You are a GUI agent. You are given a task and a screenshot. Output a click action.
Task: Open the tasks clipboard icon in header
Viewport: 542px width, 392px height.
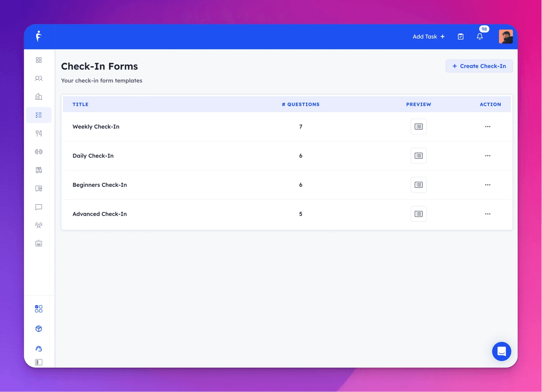tap(461, 37)
